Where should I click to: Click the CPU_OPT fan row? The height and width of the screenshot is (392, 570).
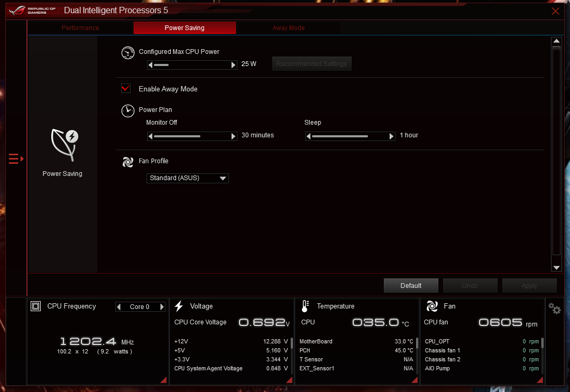coord(482,341)
